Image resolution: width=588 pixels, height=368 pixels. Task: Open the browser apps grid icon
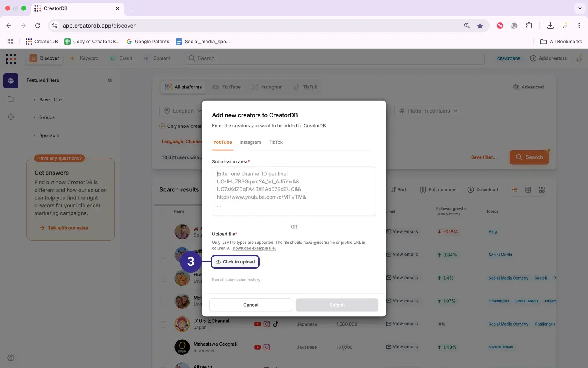coord(10,42)
